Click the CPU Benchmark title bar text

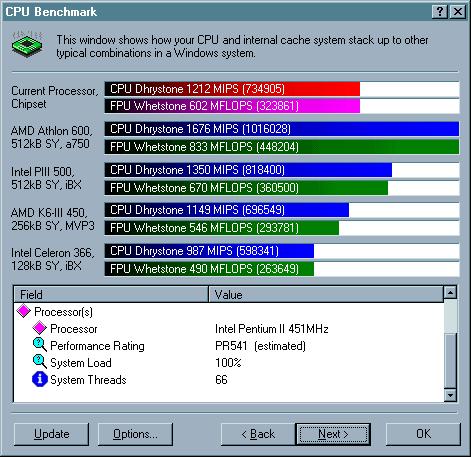51,12
